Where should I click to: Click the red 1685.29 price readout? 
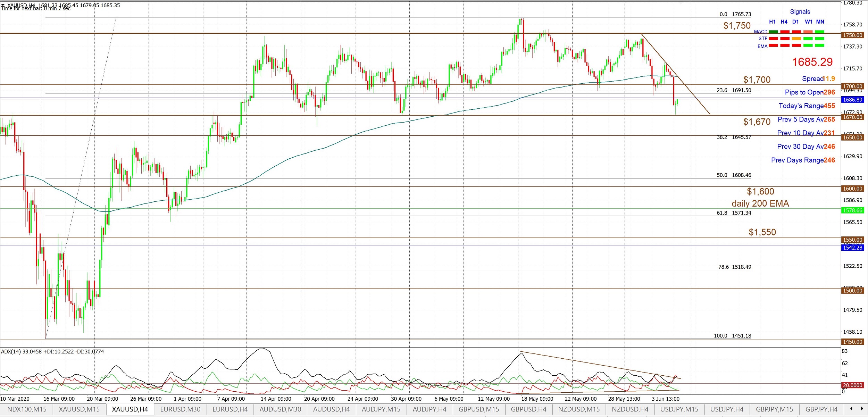tap(812, 62)
